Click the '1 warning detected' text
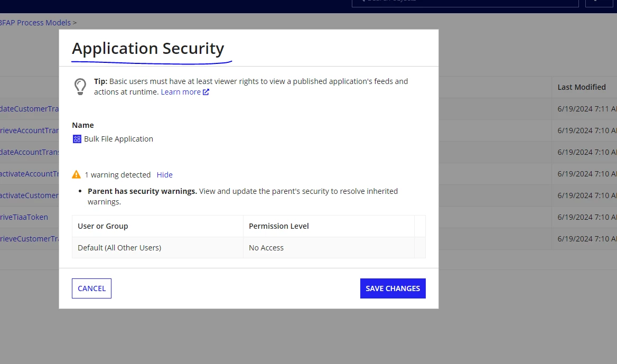 tap(118, 175)
